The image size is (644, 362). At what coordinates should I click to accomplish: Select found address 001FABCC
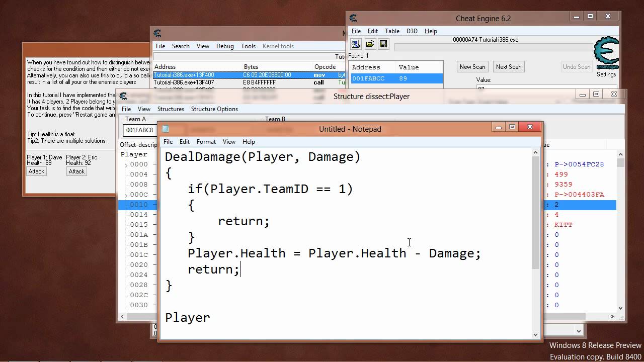tap(396, 78)
